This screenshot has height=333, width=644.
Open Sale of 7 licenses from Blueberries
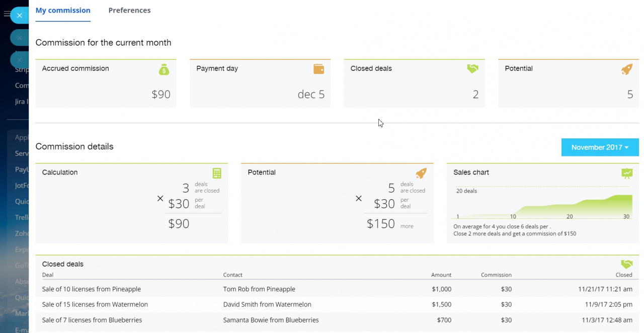(92, 320)
